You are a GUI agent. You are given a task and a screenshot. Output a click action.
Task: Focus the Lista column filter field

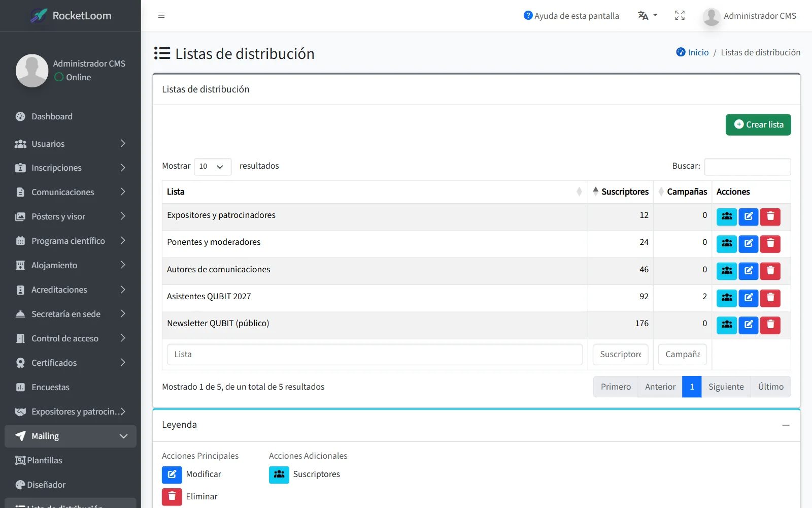point(375,355)
